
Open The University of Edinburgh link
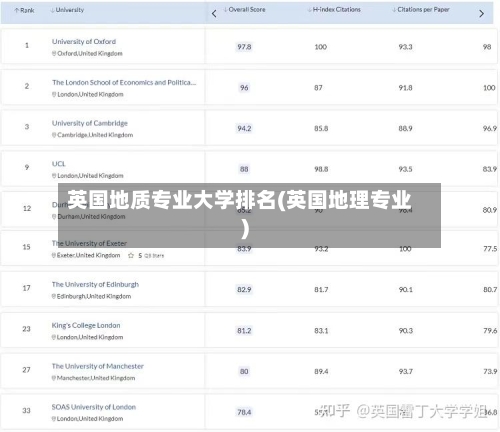[95, 284]
